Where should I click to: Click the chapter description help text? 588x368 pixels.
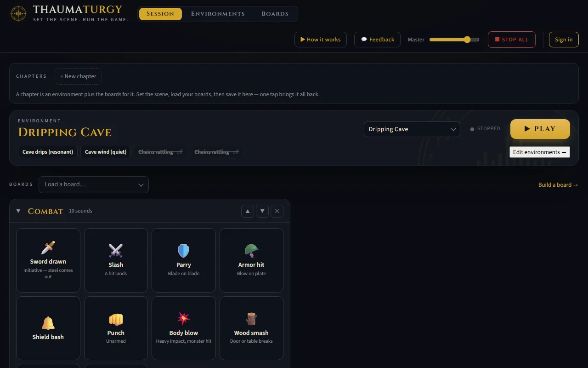[168, 94]
